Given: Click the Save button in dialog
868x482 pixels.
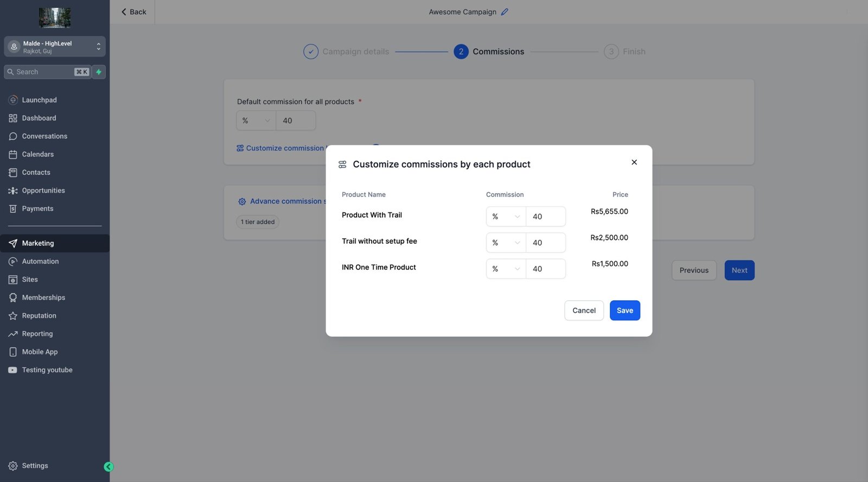Looking at the screenshot, I should (624, 310).
